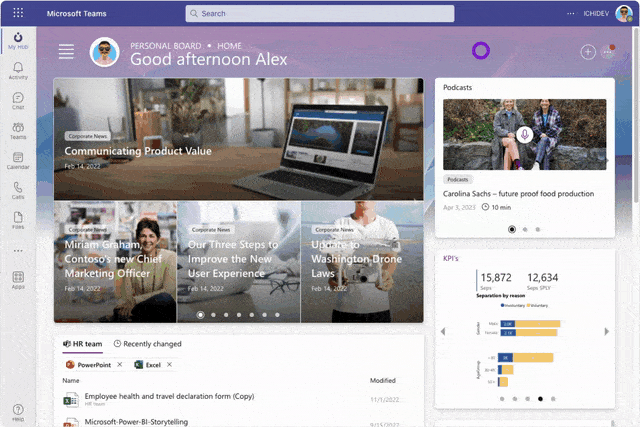Open the profile picture in title bar
The height and width of the screenshot is (427, 640).
[x=624, y=13]
